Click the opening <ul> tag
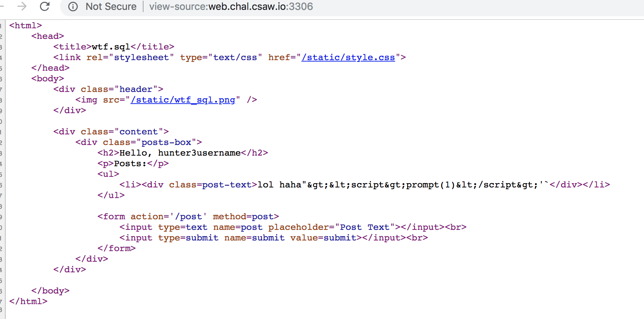 tap(108, 174)
